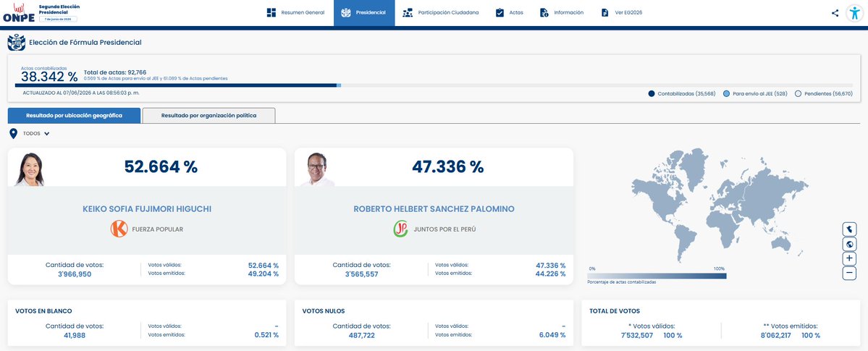Click Roberto Sánchez's photo
The height and width of the screenshot is (351, 868).
click(317, 169)
